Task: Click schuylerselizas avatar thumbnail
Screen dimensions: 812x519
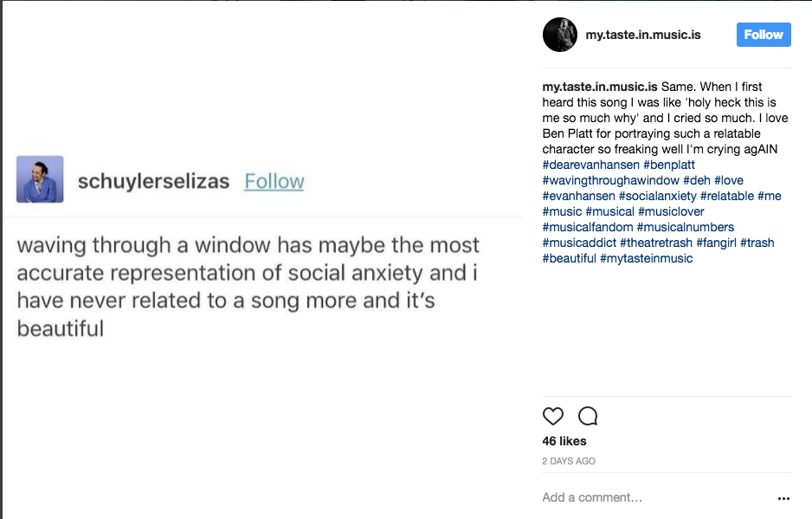Action: 40,178
